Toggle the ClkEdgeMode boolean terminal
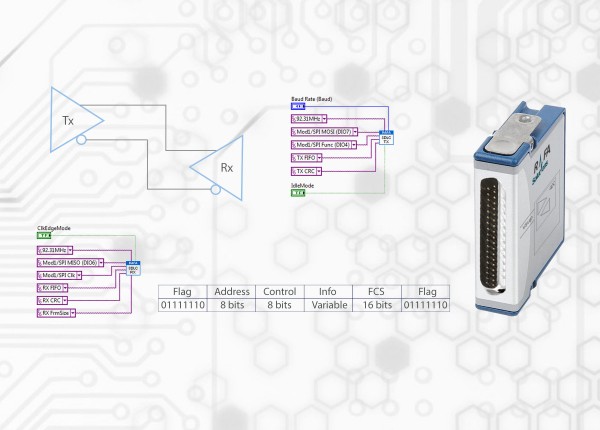The width and height of the screenshot is (600, 430). [43, 236]
